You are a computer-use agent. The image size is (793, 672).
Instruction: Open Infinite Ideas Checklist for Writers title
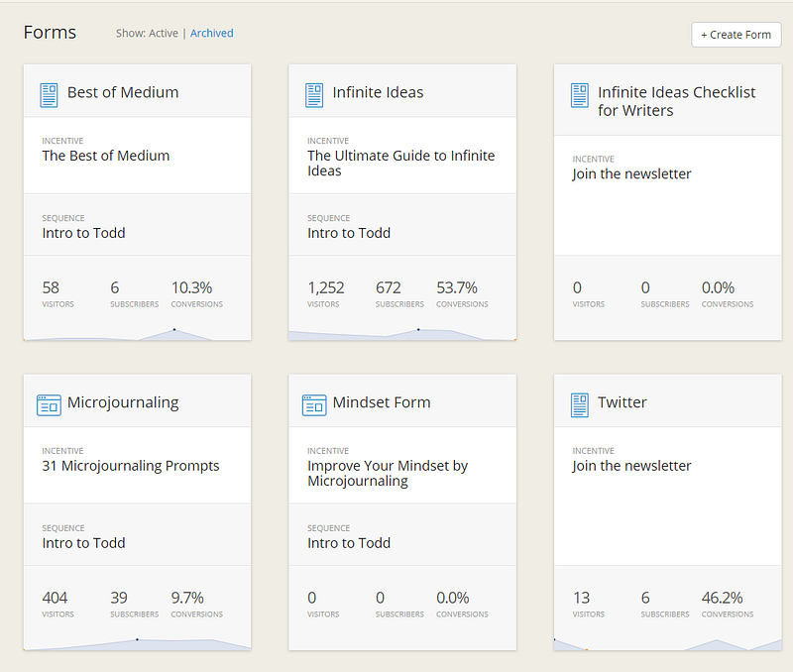[x=676, y=101]
